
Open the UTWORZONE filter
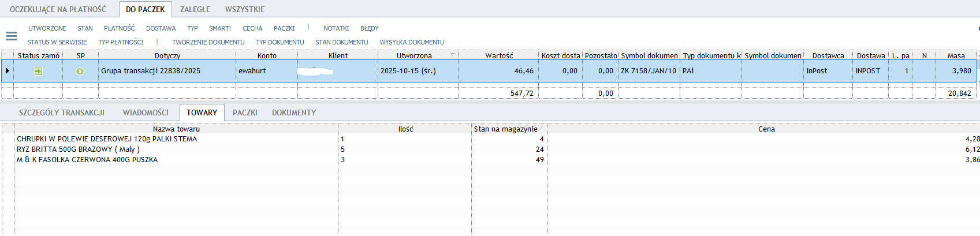pyautogui.click(x=47, y=28)
